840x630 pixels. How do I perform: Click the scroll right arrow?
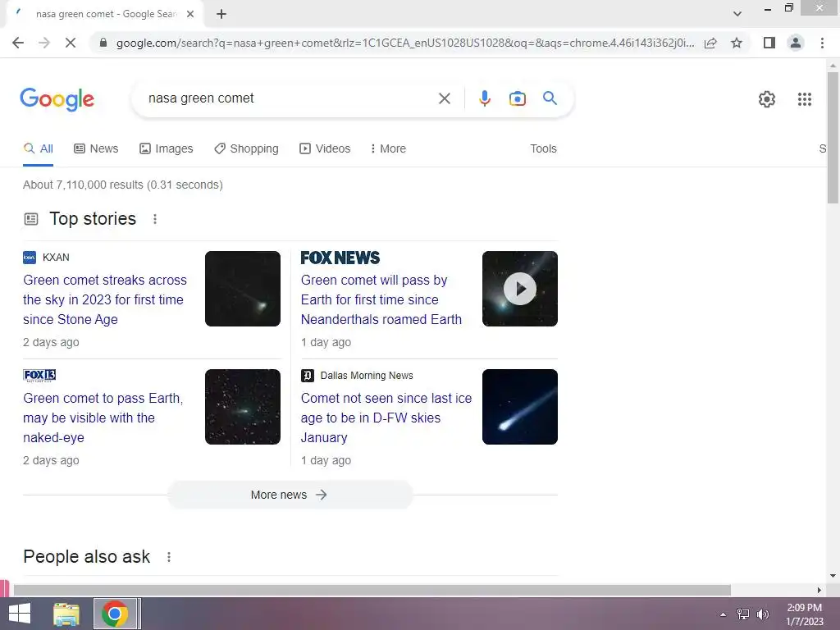point(819,590)
